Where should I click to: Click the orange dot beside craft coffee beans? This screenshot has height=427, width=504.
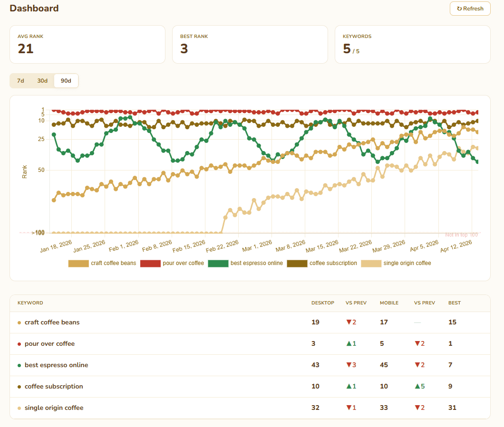(x=19, y=323)
